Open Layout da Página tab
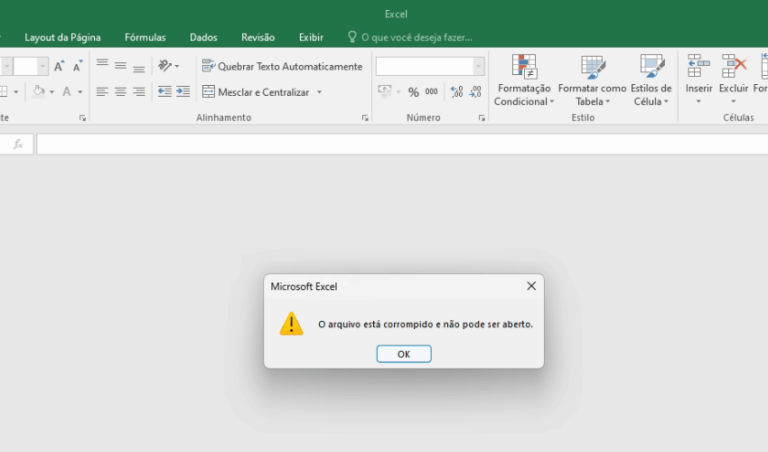This screenshot has width=768, height=452. click(63, 37)
